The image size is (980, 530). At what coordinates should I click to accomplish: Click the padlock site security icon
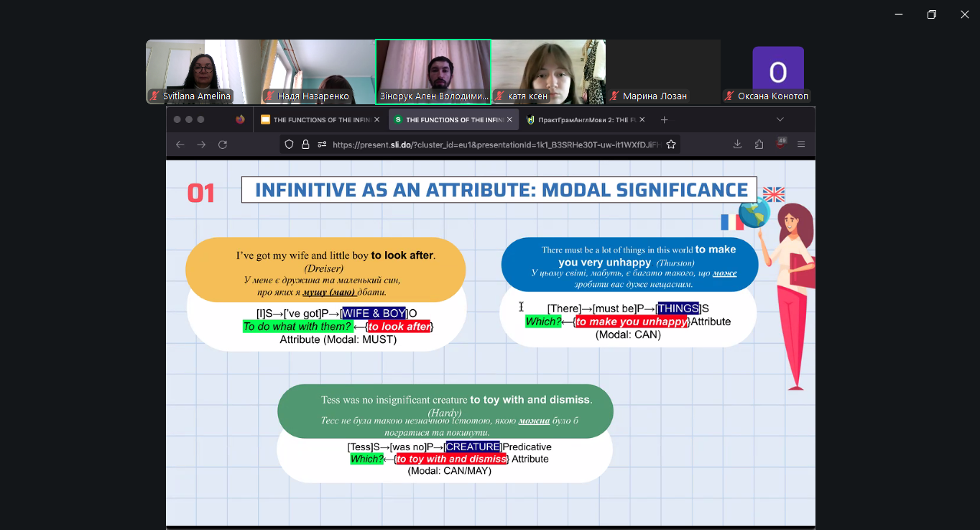pos(305,145)
